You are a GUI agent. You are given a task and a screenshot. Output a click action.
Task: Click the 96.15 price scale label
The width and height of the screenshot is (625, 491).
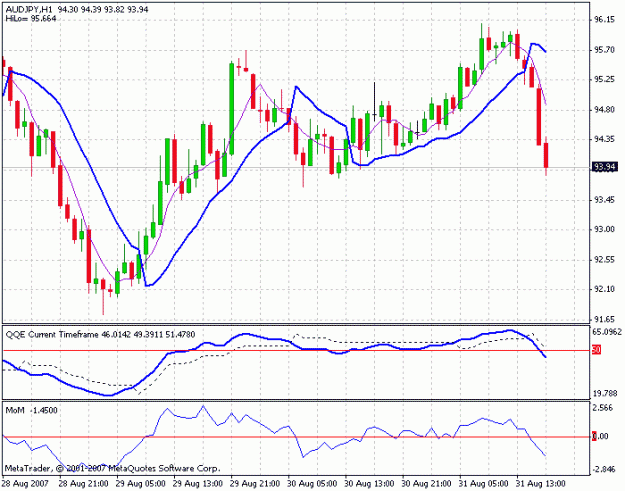pyautogui.click(x=604, y=20)
